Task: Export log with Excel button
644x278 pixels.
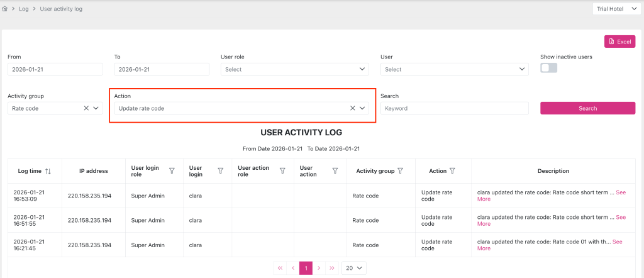Action: 619,42
